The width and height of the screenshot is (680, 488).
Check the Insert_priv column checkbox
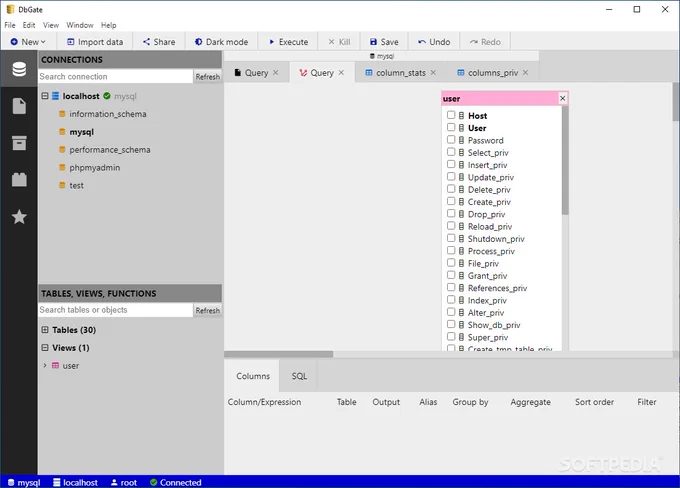click(x=451, y=164)
